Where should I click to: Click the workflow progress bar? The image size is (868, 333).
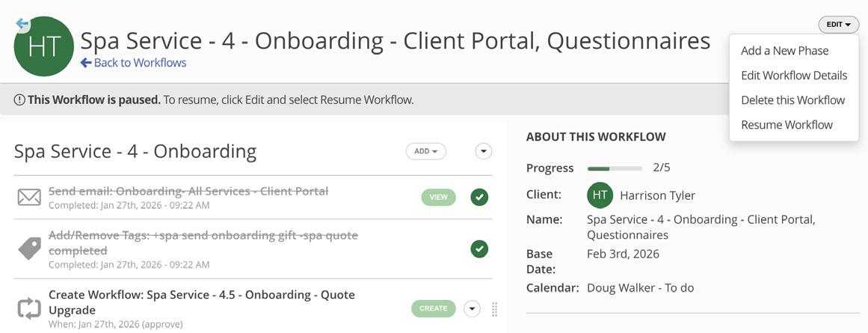point(615,168)
